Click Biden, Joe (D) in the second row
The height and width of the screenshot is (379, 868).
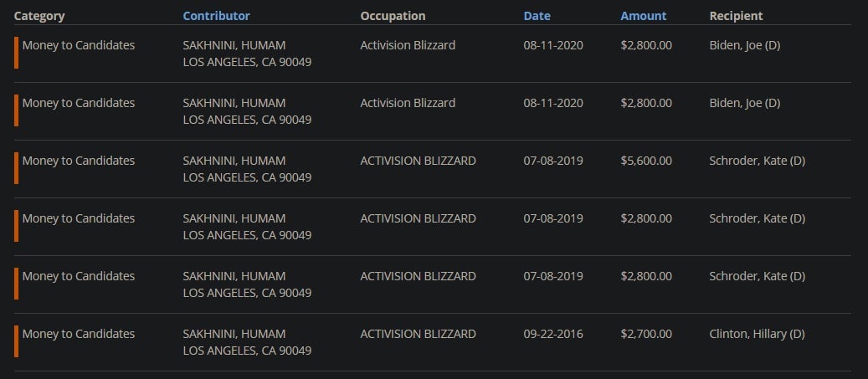tap(744, 103)
